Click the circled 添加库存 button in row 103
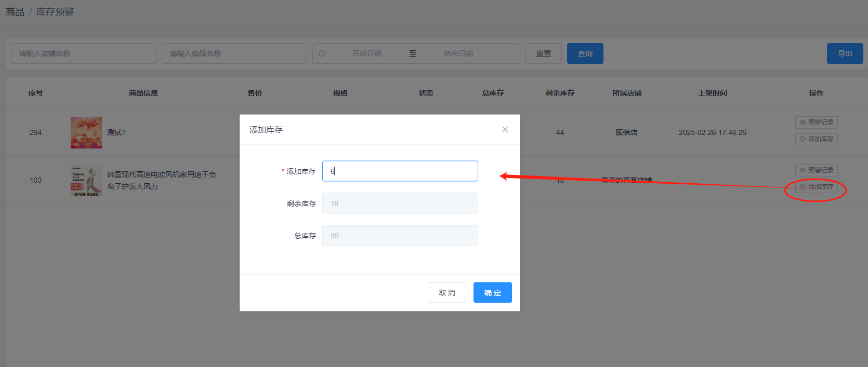 (816, 187)
